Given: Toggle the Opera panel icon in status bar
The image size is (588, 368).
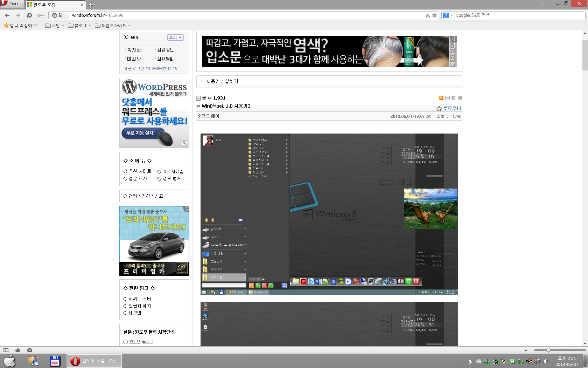Looking at the screenshot, I should pyautogui.click(x=6, y=350).
